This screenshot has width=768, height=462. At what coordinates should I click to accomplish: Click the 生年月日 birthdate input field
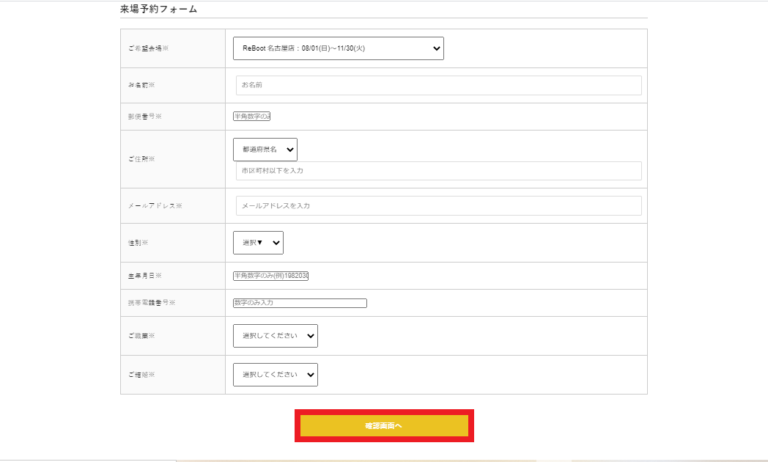271,276
